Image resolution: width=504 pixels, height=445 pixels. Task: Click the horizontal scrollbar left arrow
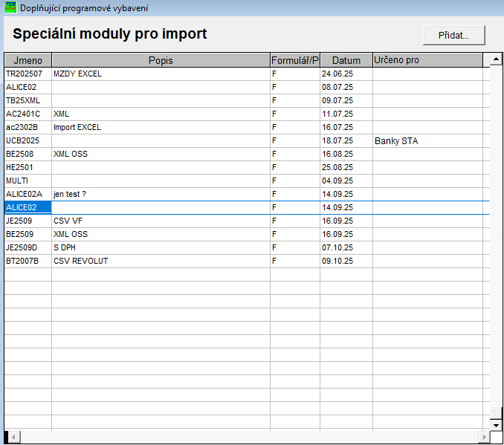pos(13,438)
